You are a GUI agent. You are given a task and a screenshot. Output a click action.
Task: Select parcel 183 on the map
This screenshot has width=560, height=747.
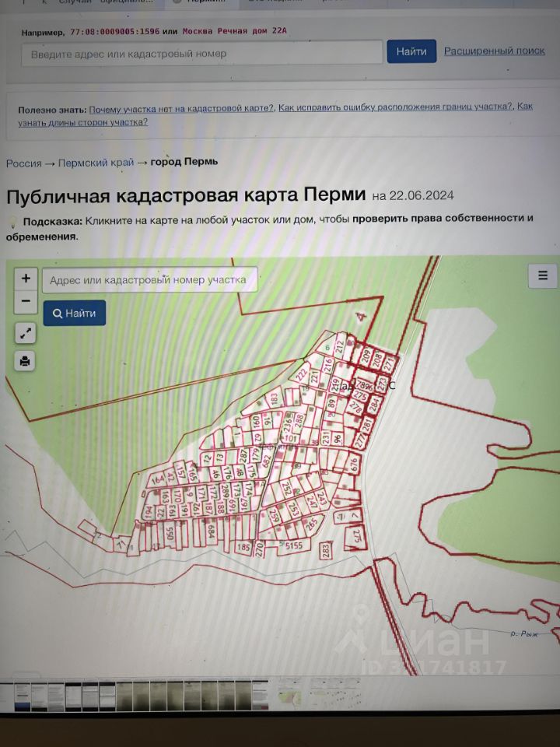click(275, 399)
